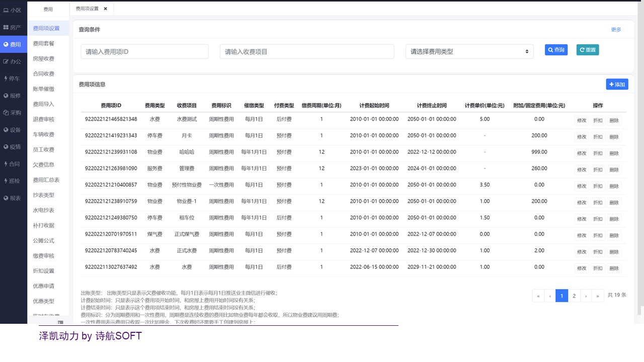
Task: Open the 采购 module in left navigation
Action: (x=13, y=113)
